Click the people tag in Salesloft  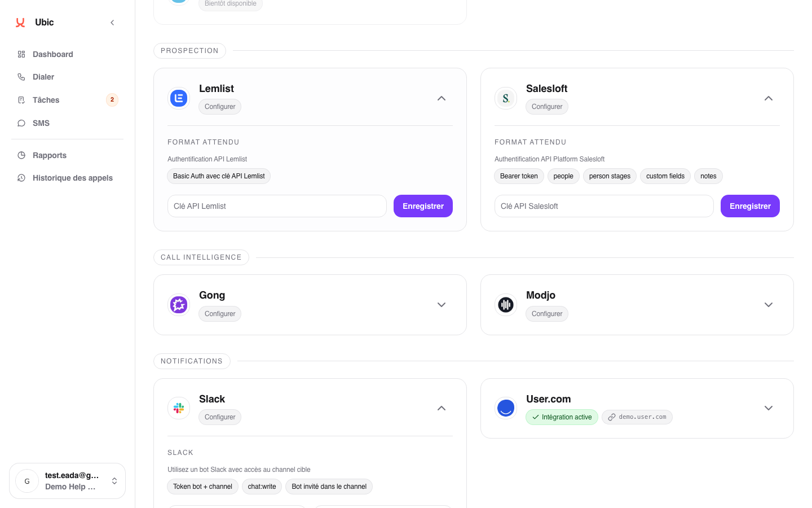coord(563,176)
